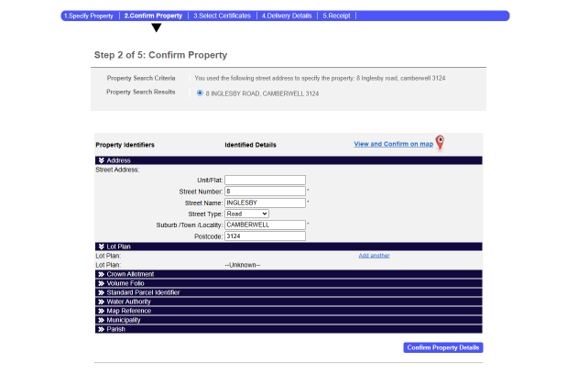Expand the Parish section

click(x=289, y=329)
